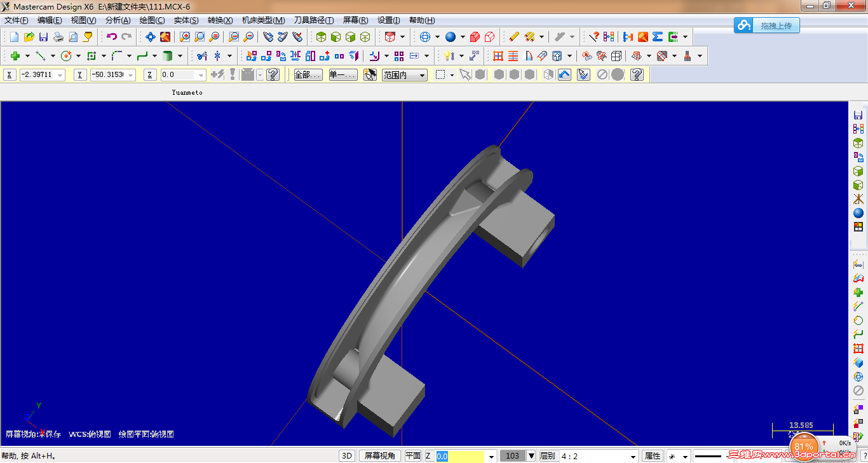868x463 pixels.
Task: Create a new file with the blank page icon
Action: 15,37
